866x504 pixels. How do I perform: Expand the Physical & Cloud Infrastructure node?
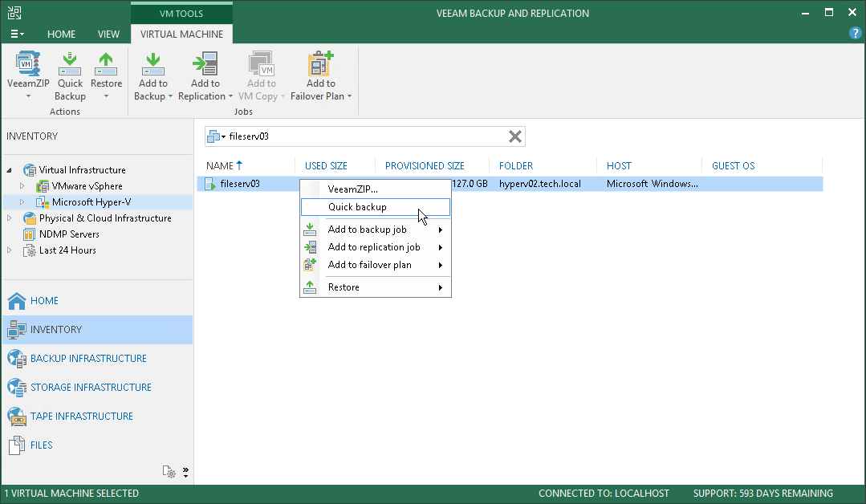pyautogui.click(x=9, y=218)
